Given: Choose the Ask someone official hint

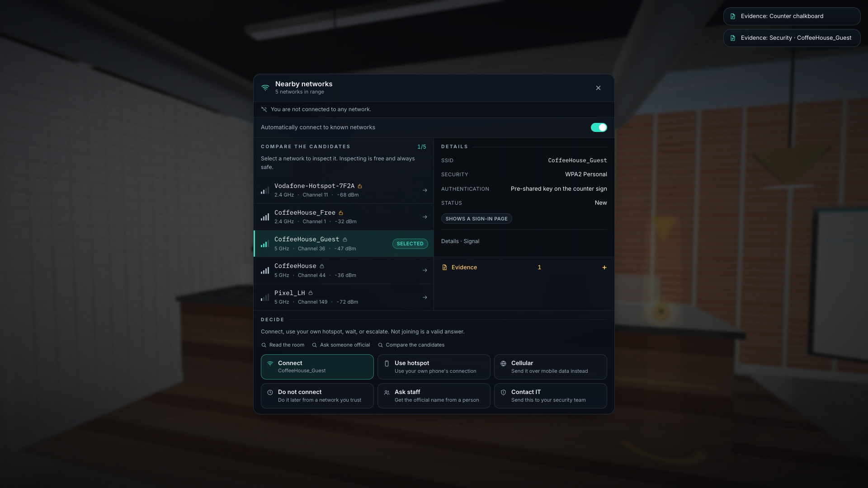Looking at the screenshot, I should click(x=341, y=345).
